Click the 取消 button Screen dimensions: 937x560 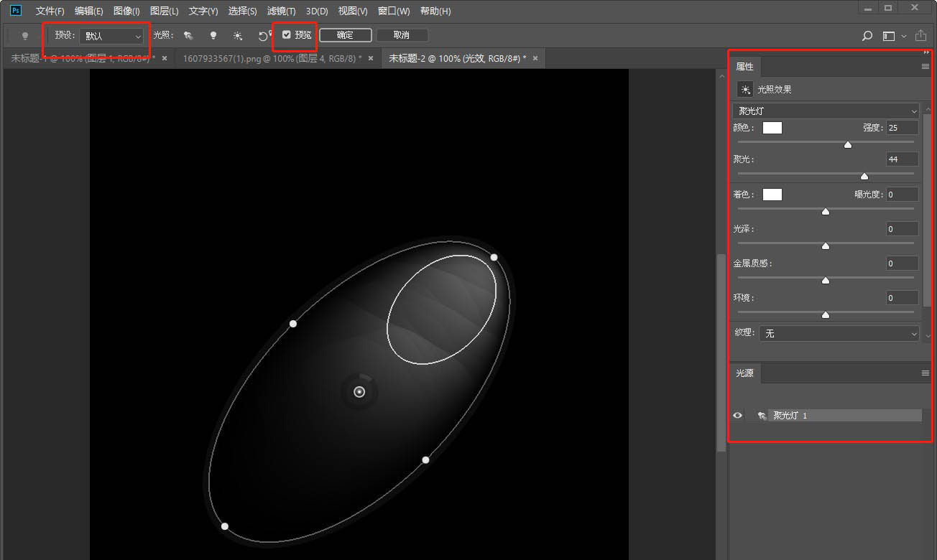coord(402,35)
